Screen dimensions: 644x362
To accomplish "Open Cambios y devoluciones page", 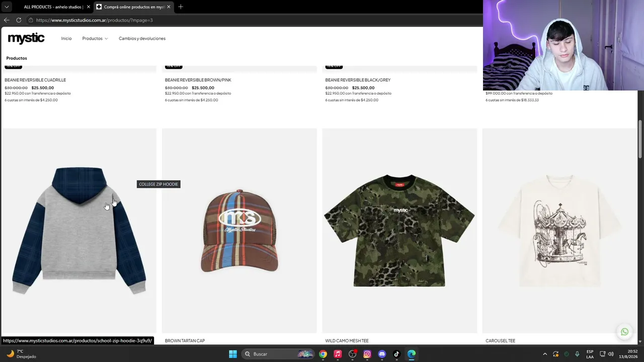I will (x=142, y=38).
